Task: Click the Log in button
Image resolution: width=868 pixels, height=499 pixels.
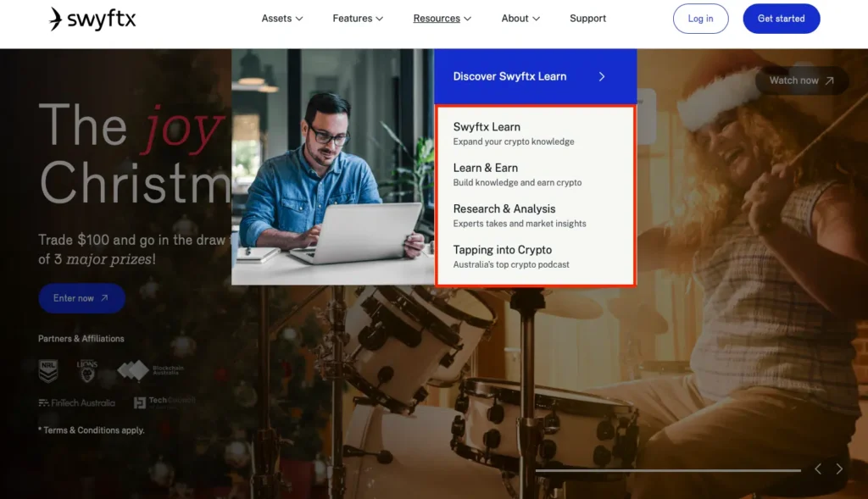Action: click(701, 19)
